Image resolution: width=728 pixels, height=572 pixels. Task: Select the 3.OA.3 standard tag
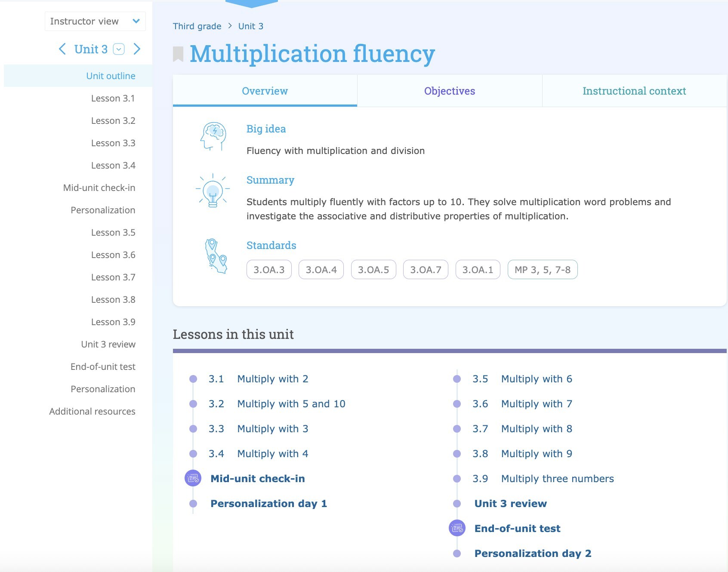[269, 270]
